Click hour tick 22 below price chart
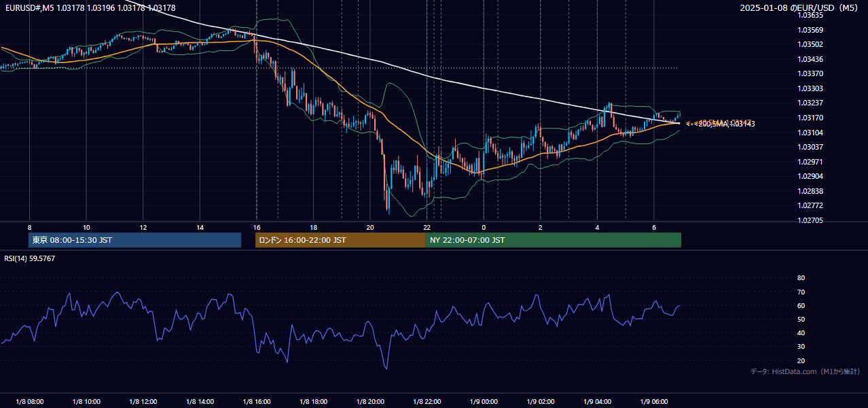 pyautogui.click(x=427, y=227)
